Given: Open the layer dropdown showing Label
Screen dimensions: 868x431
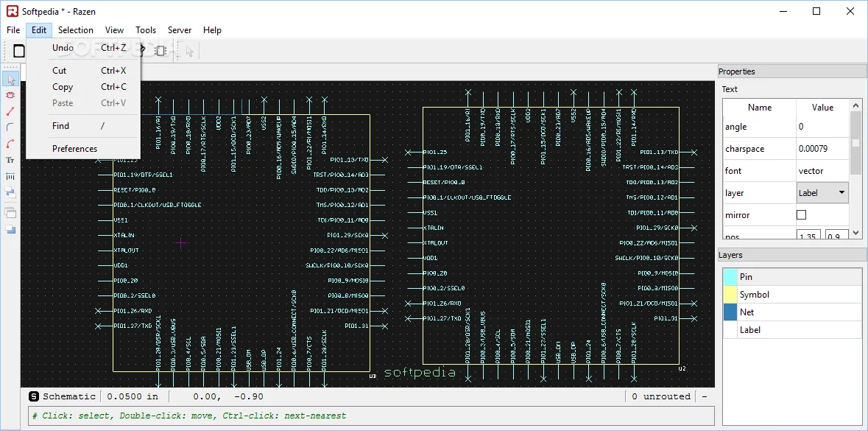Looking at the screenshot, I should 822,193.
